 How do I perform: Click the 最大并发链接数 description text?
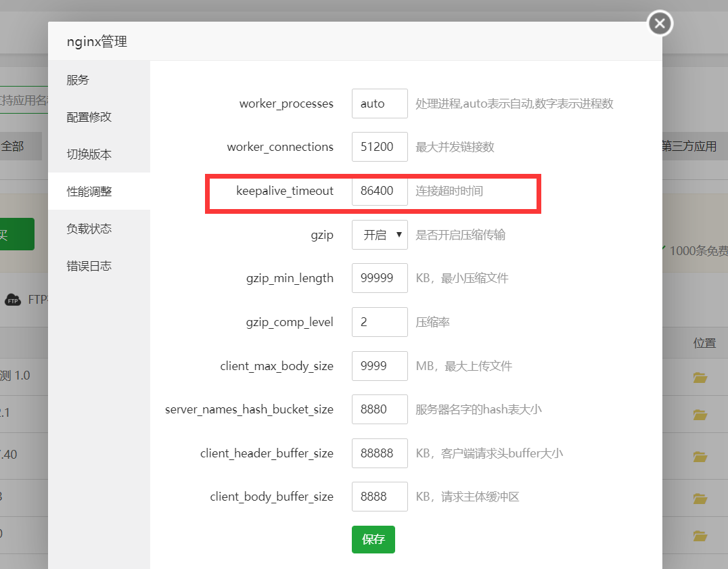click(455, 147)
